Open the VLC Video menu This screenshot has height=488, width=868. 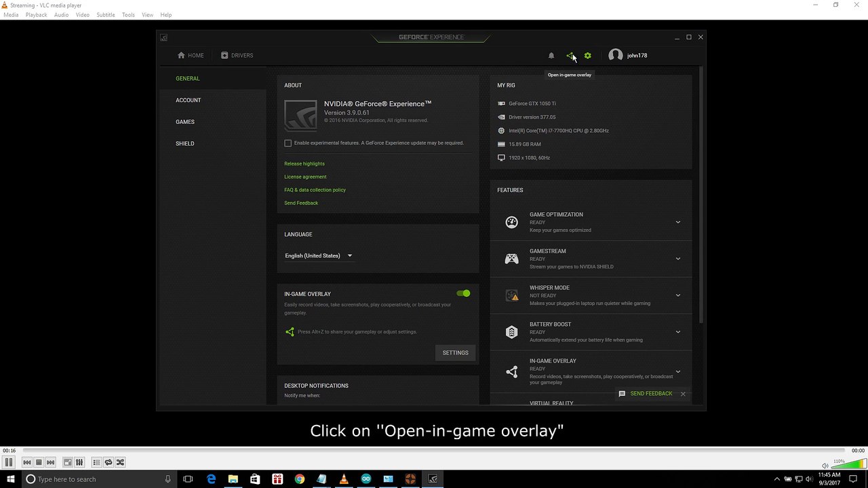pyautogui.click(x=83, y=14)
